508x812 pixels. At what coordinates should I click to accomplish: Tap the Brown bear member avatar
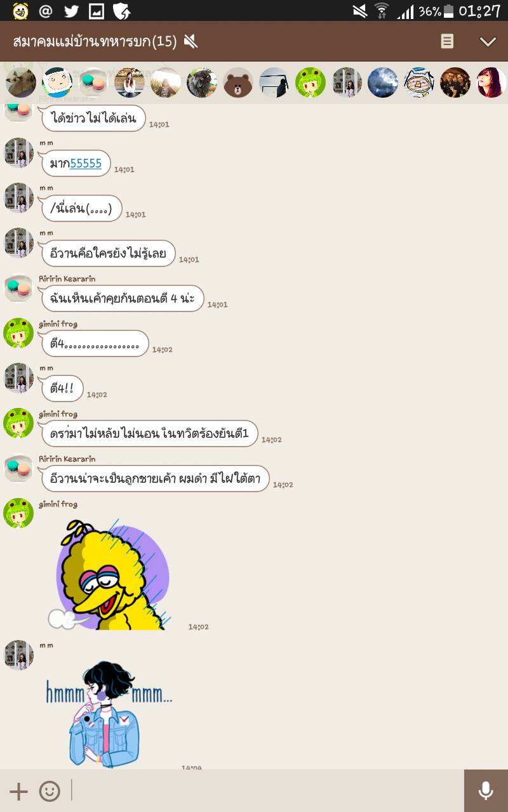[x=238, y=82]
